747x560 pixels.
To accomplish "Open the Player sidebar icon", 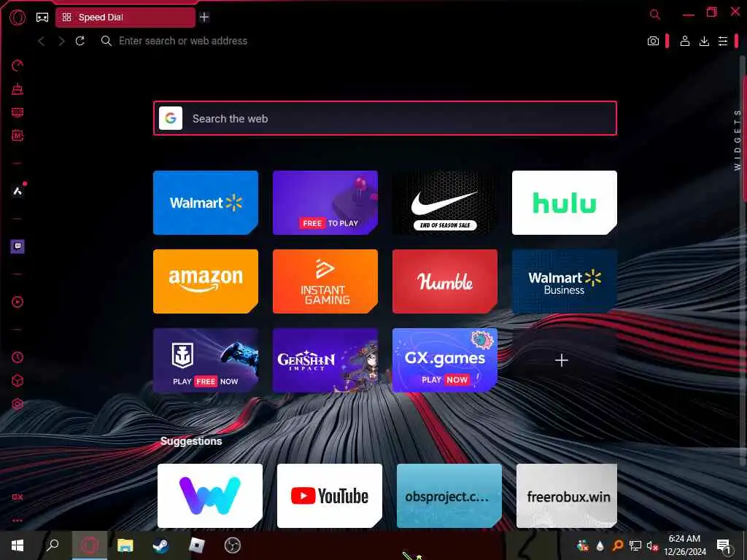I will point(18,302).
